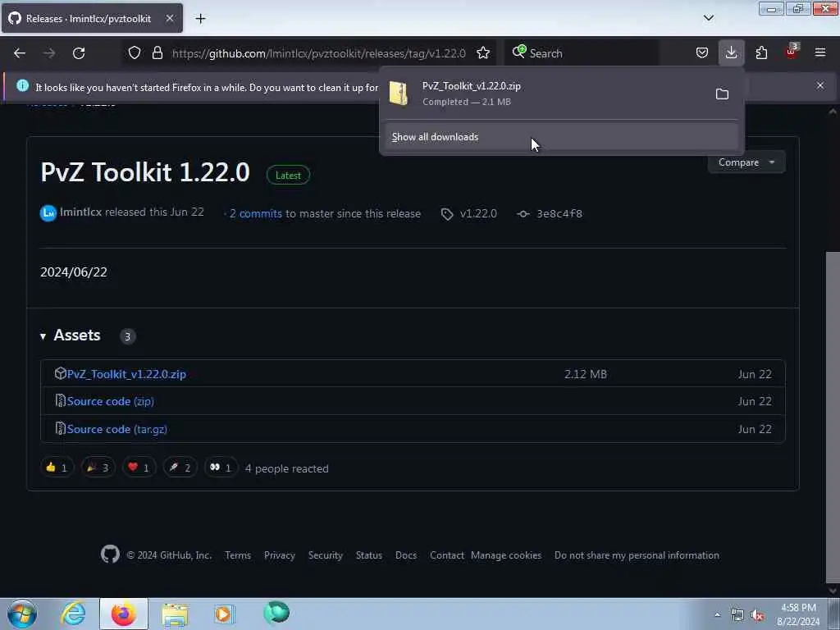Open the Privacy footer link
Screen dimensions: 840x630
(280, 555)
